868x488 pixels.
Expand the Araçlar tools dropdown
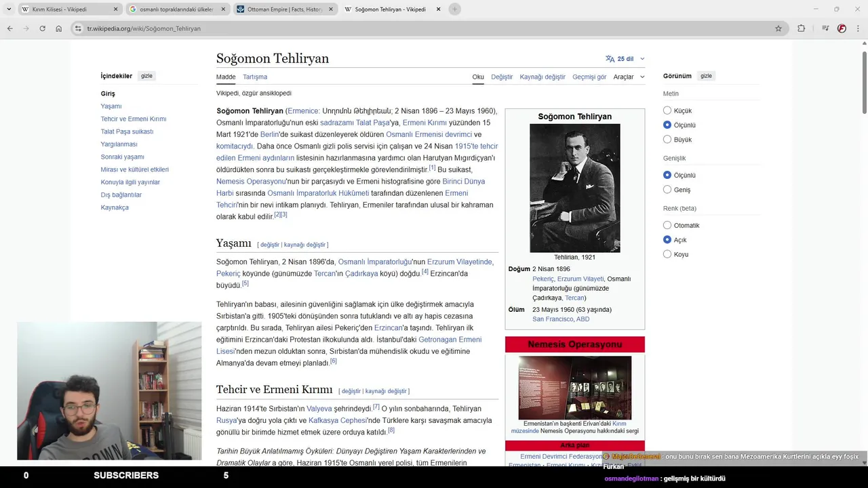coord(629,77)
